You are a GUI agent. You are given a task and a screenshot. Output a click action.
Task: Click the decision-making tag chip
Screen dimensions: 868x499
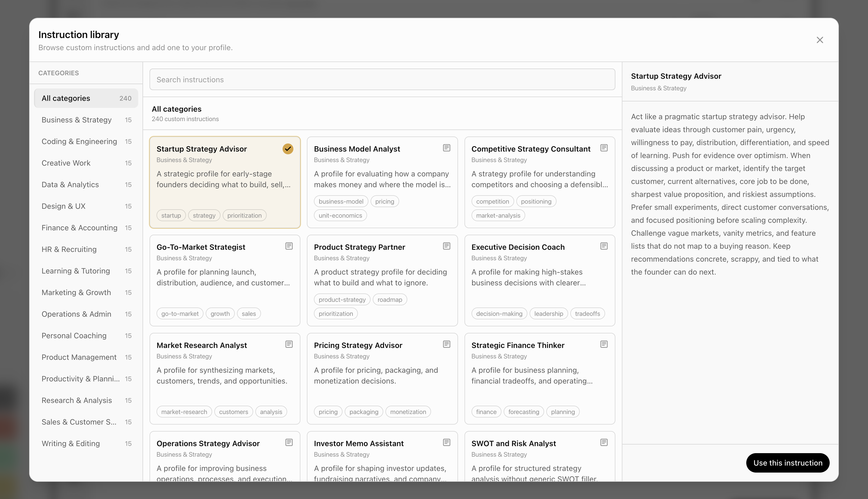pos(499,314)
